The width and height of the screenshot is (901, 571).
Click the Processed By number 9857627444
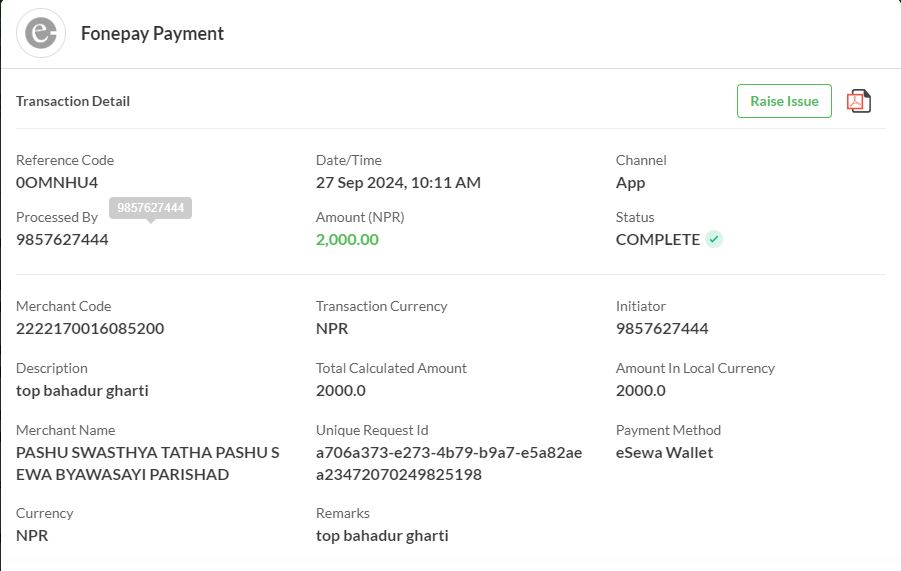pos(62,240)
